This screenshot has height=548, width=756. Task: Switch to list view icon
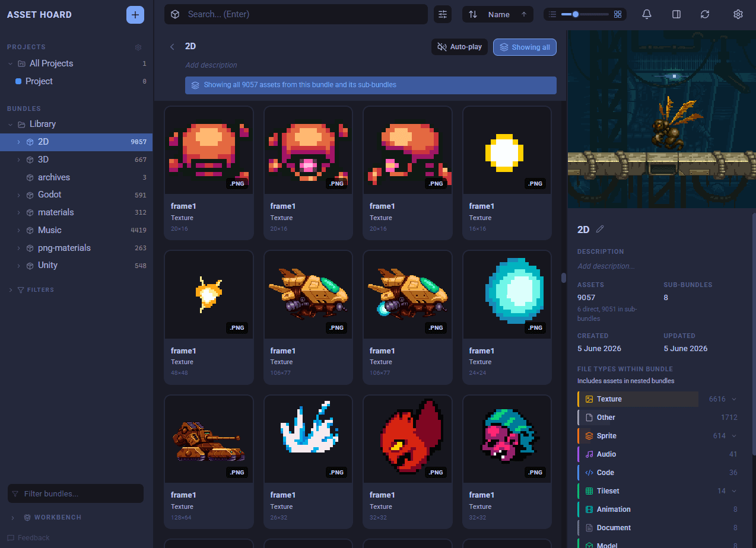552,14
